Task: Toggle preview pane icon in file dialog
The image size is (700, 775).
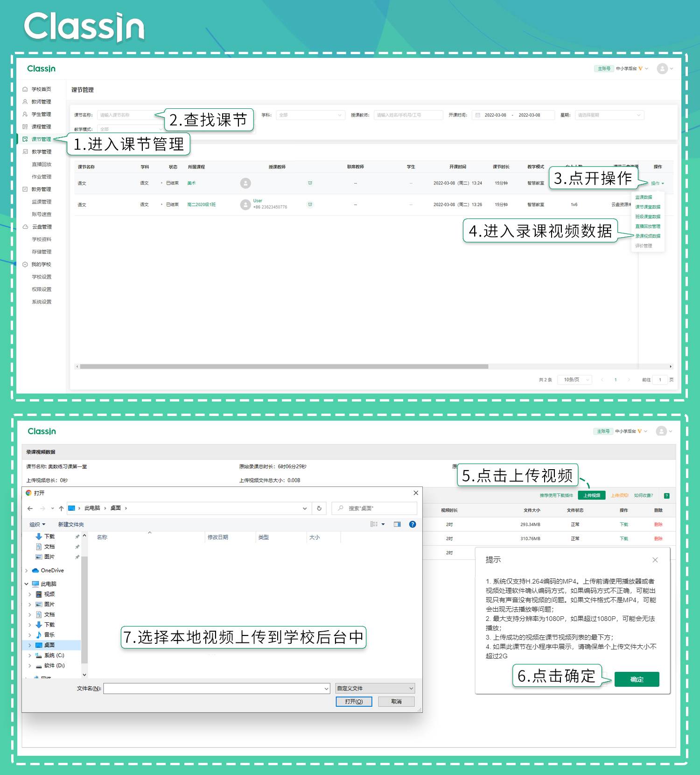Action: coord(397,524)
